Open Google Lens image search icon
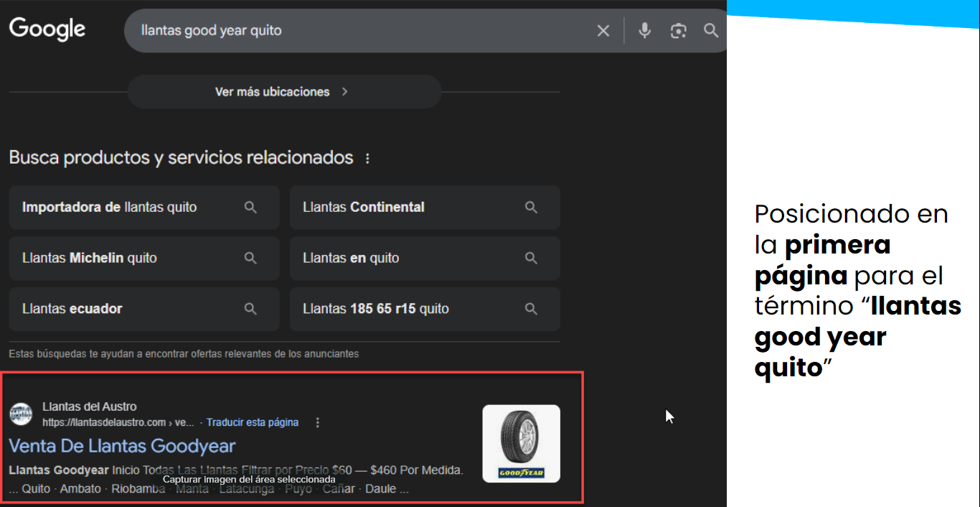The height and width of the screenshot is (507, 980). click(x=678, y=30)
